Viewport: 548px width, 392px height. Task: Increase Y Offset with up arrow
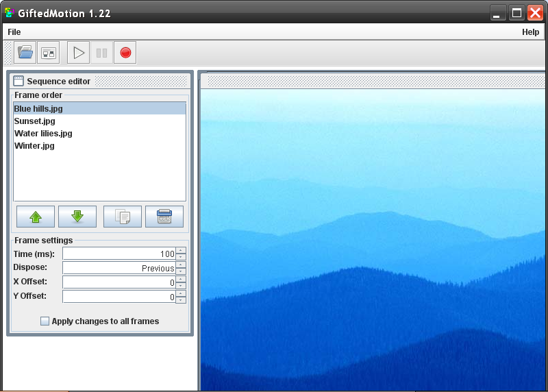click(x=181, y=293)
